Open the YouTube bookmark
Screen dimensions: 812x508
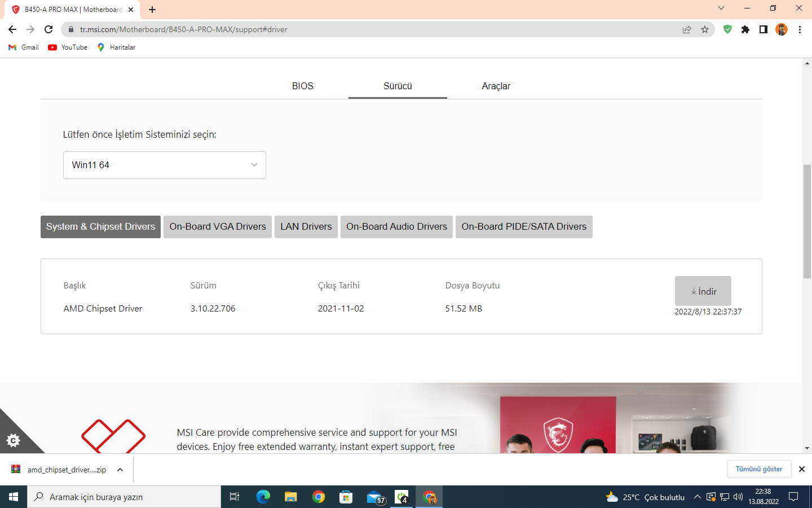click(x=68, y=47)
